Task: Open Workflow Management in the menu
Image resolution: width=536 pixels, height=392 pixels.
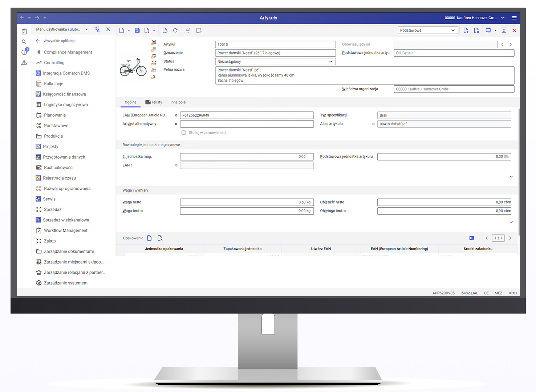Action: (x=66, y=231)
